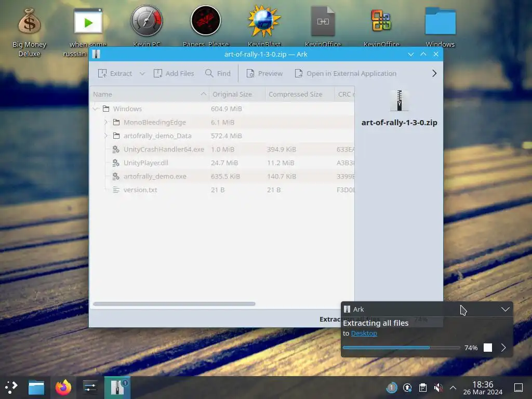Select artofrally_demo_Data folder row
The height and width of the screenshot is (399, 532).
(222, 136)
